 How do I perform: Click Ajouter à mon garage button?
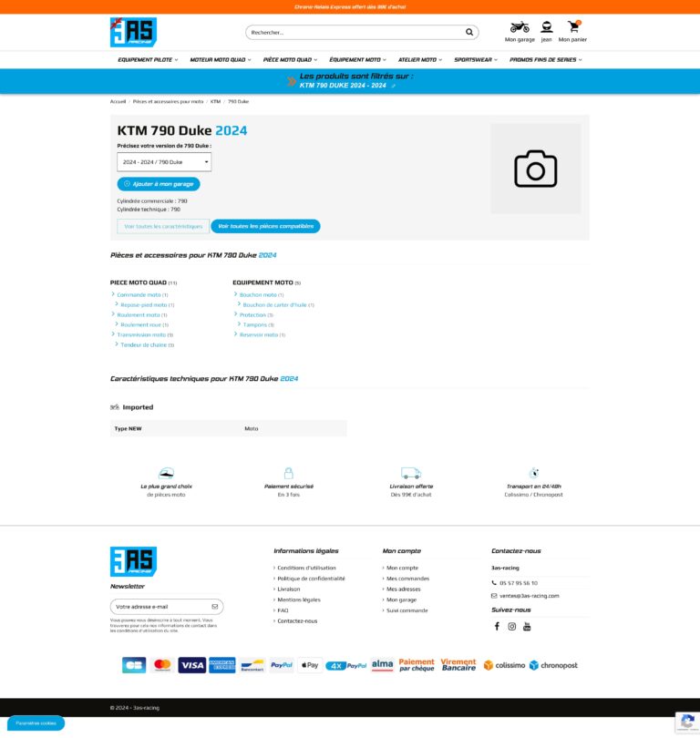click(x=159, y=184)
